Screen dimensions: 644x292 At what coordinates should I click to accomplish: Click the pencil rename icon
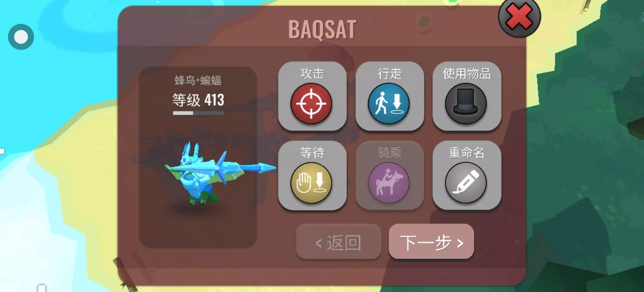click(466, 182)
